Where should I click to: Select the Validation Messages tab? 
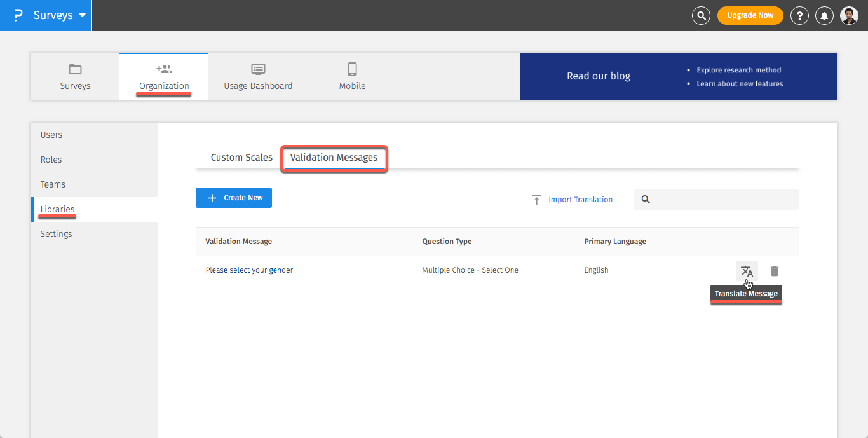click(334, 158)
